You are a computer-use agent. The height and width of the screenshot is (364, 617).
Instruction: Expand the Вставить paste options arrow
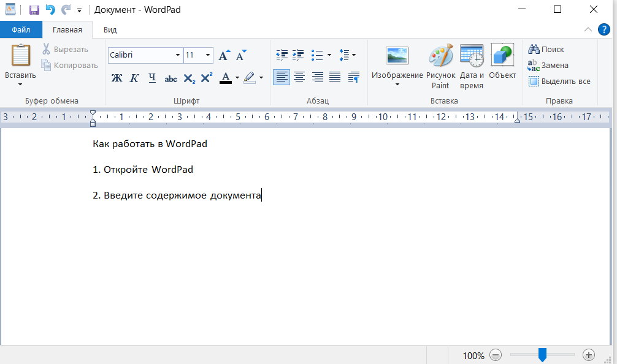20,84
